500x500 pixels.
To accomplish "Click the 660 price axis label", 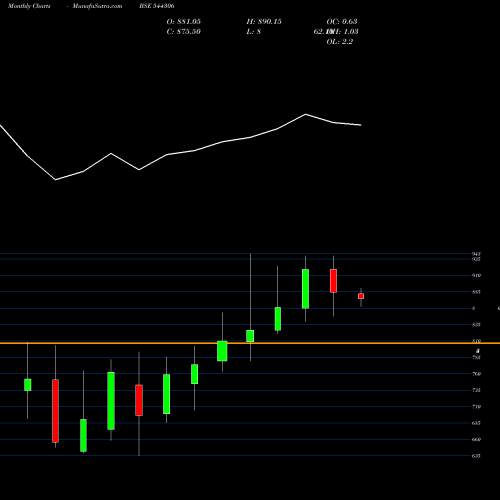I will coord(476,439).
